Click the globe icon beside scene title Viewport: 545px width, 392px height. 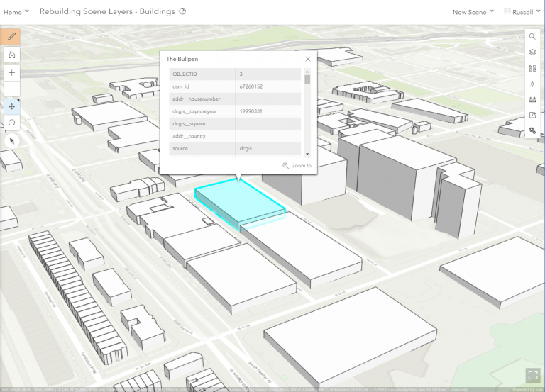(182, 11)
